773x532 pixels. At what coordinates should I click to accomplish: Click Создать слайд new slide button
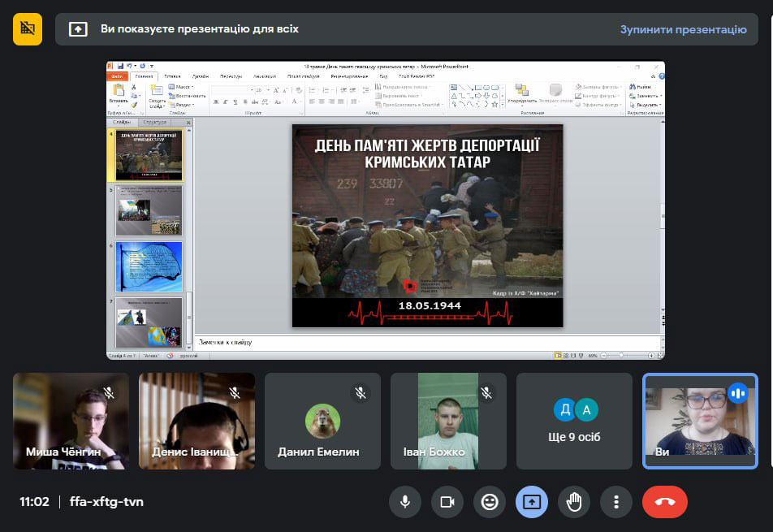(157, 96)
